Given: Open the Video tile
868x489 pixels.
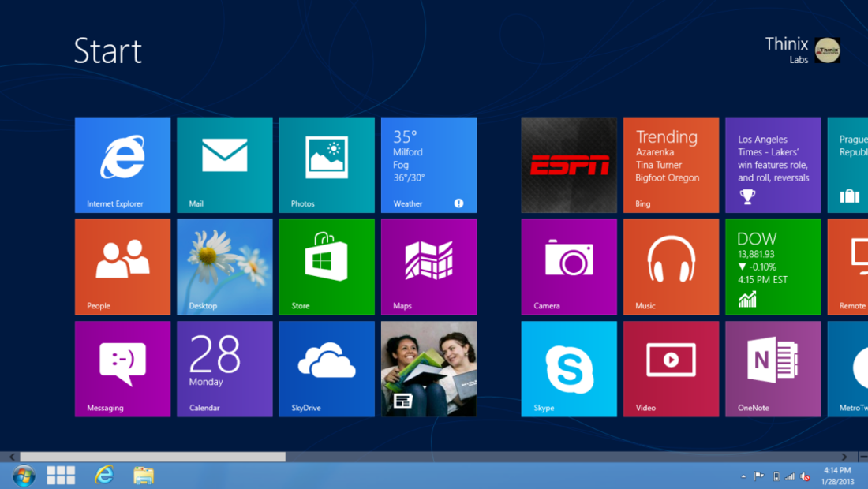Looking at the screenshot, I should coord(671,369).
